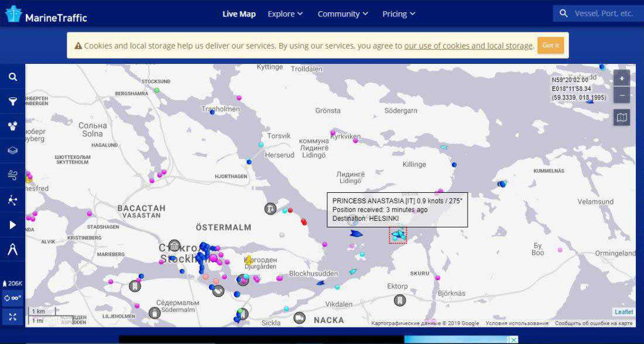This screenshot has width=644, height=344.
Task: Open the Live Map tab
Action: (239, 14)
